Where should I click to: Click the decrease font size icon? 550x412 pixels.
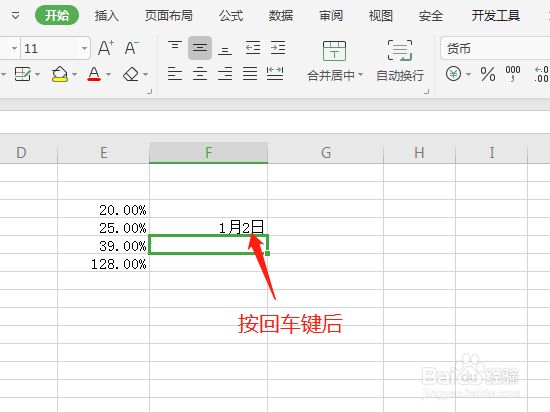(132, 48)
